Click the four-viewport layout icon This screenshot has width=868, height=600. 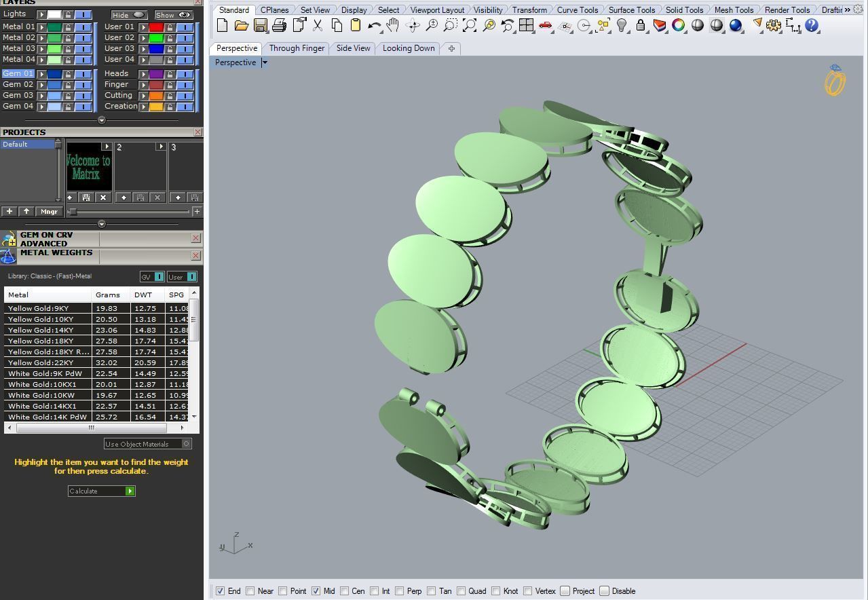526,26
